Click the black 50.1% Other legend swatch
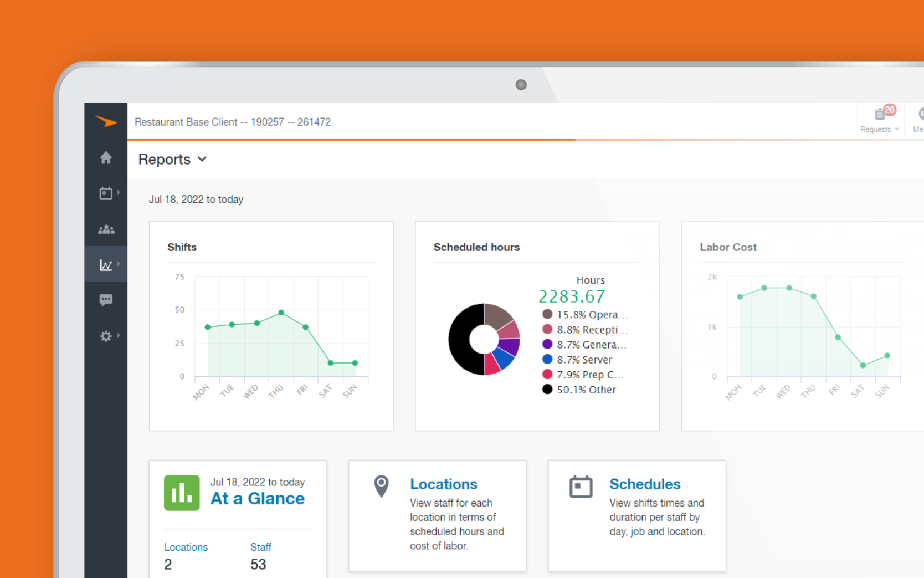Screen dimensions: 924x578 (547, 389)
